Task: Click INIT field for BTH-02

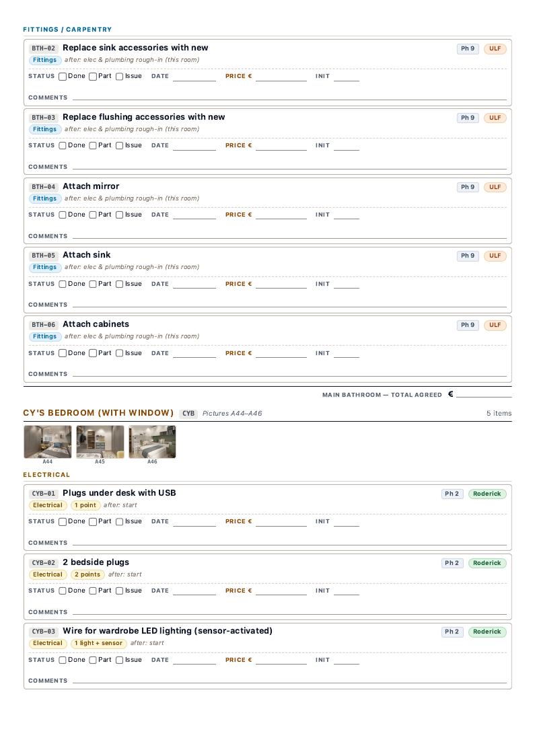Action: pos(347,77)
